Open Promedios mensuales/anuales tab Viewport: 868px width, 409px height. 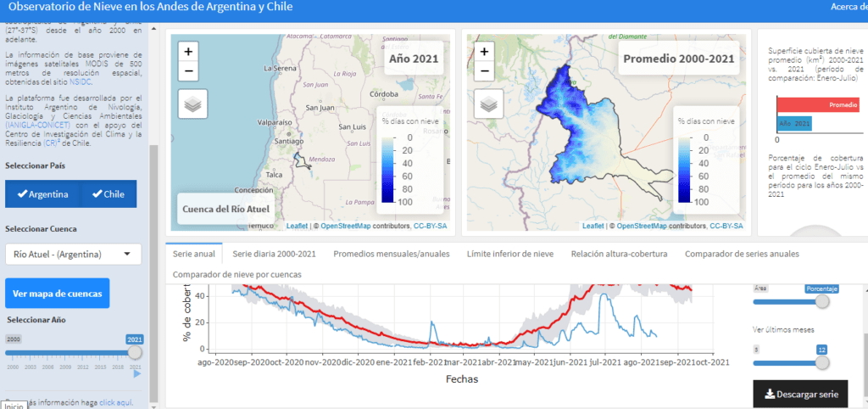click(x=392, y=254)
